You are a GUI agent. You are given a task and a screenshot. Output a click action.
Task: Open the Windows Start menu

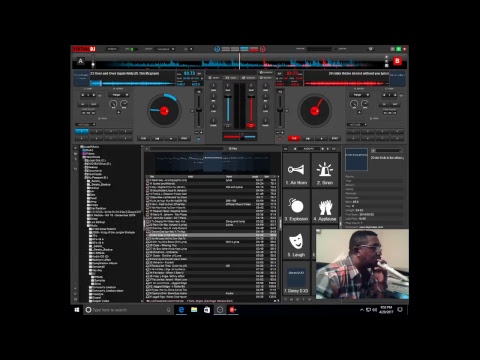coord(77,310)
